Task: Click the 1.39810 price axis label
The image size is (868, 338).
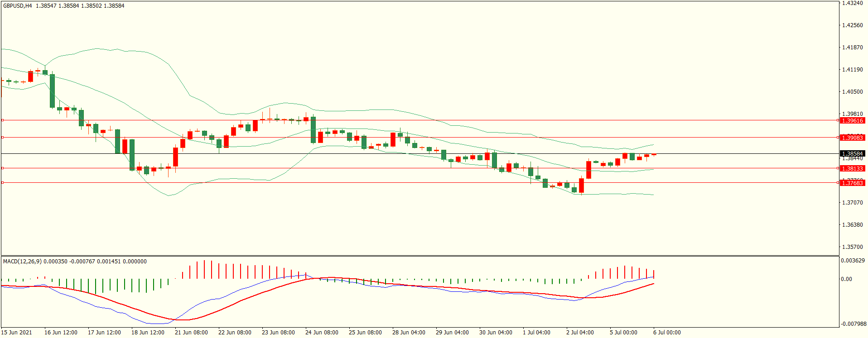Action: 852,114
